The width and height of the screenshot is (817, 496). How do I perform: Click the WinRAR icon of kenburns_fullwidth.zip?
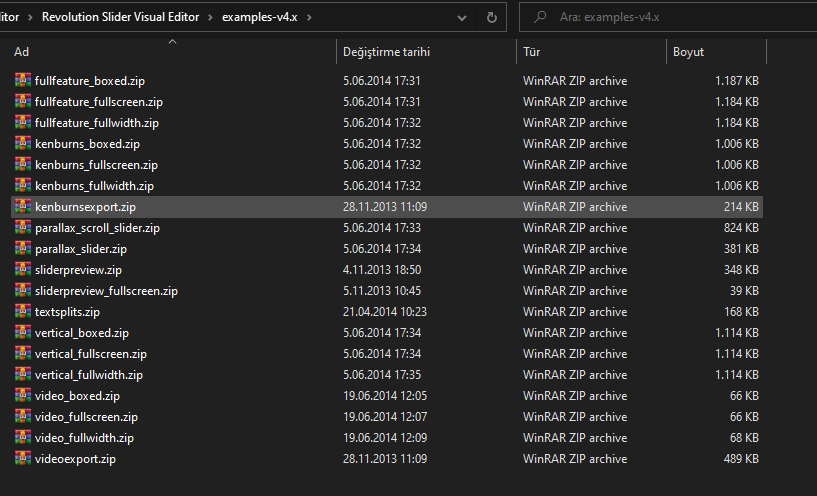tap(22, 185)
